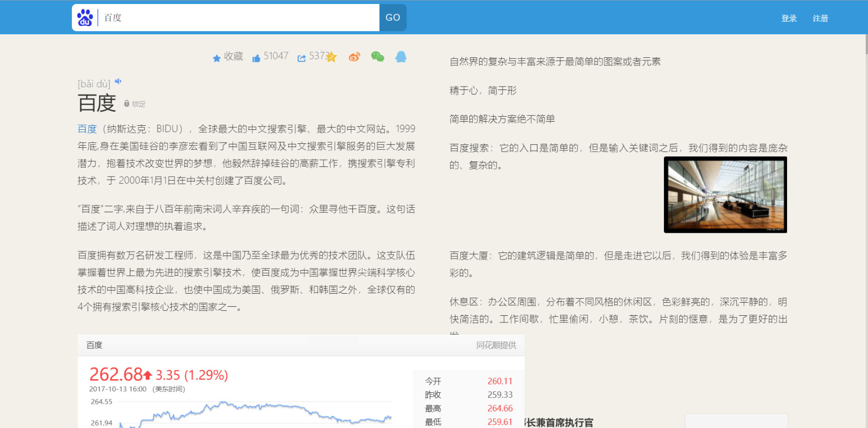This screenshot has height=428, width=868.
Task: Click the 收藏 label text
Action: click(x=234, y=56)
